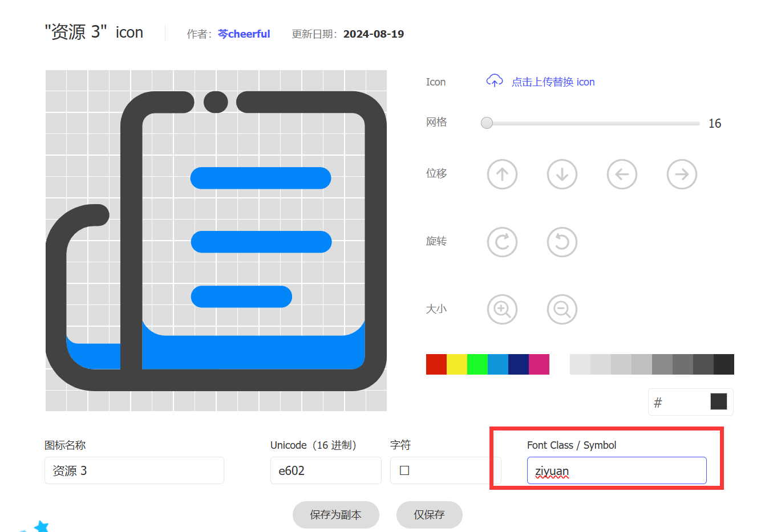
Task: Open author 芩cheerful's profile
Action: [244, 34]
